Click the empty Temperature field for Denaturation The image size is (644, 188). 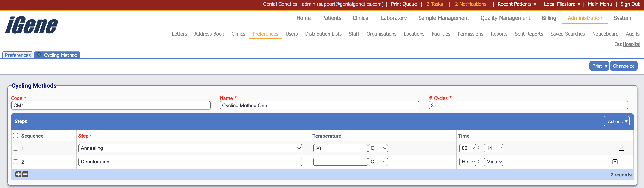pos(340,162)
